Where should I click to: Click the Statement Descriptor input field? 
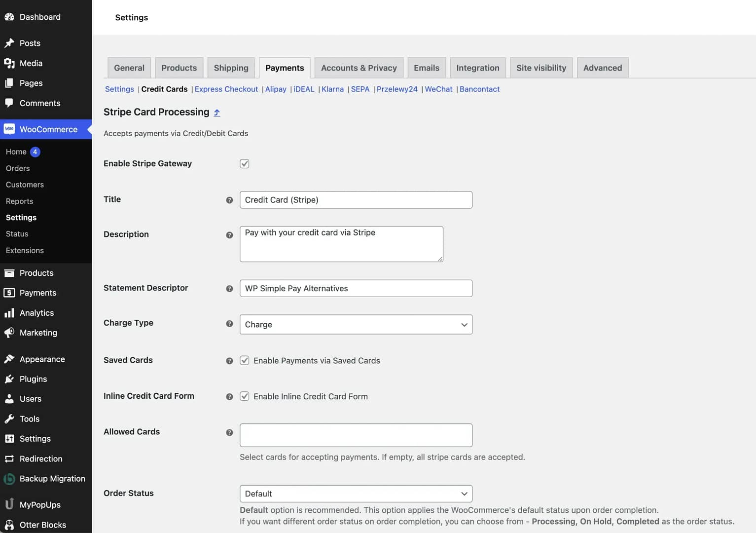(x=356, y=288)
